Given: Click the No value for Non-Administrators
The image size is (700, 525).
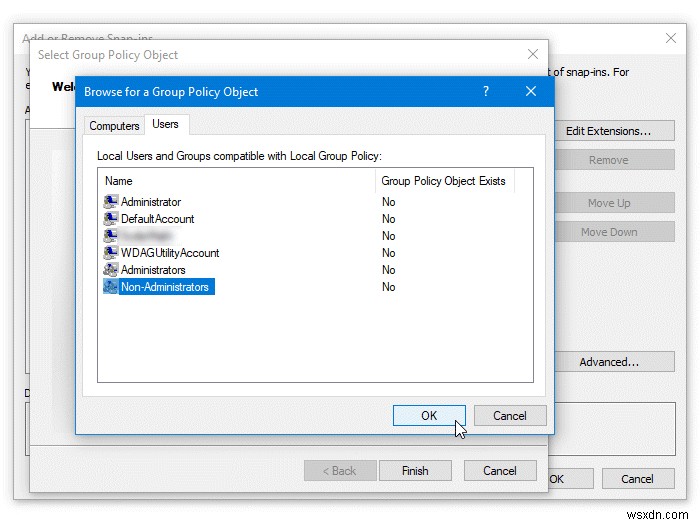Looking at the screenshot, I should [x=388, y=287].
